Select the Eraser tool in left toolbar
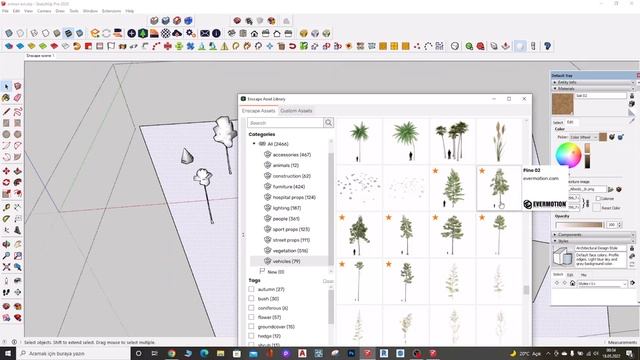This screenshot has width=640, height=360. (x=18, y=98)
